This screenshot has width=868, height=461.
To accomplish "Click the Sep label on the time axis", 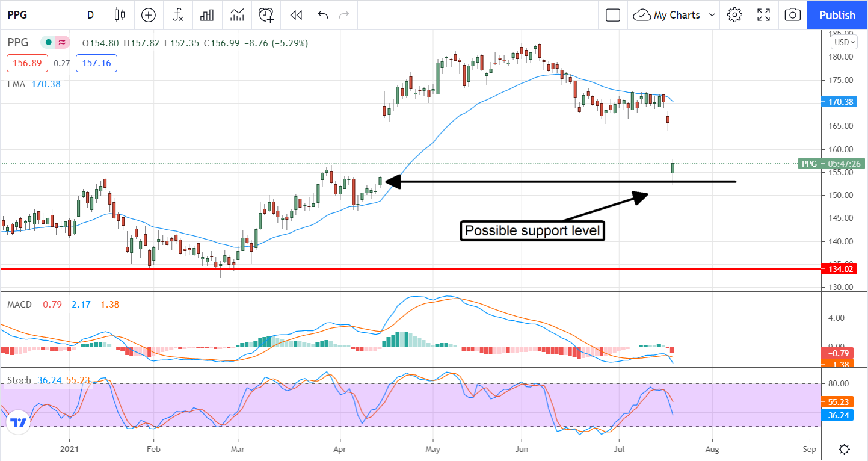I will coord(810,449).
